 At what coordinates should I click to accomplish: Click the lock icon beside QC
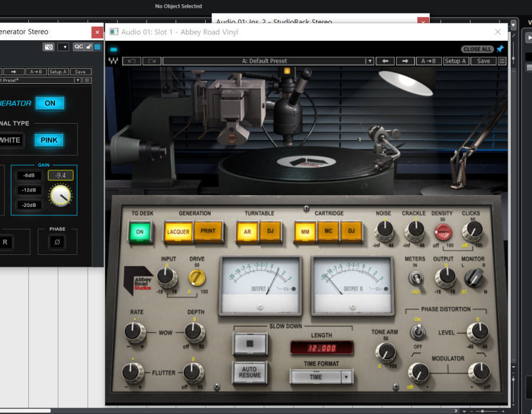(89, 47)
